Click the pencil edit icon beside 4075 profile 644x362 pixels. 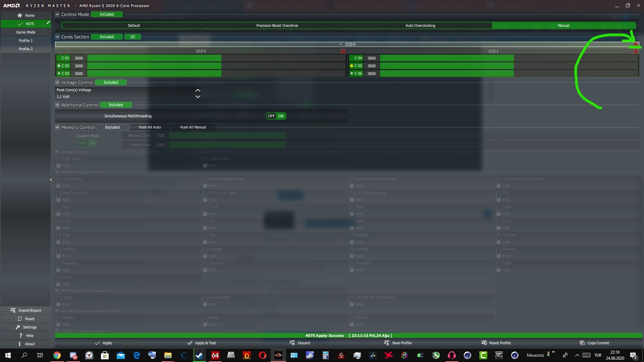click(48, 23)
